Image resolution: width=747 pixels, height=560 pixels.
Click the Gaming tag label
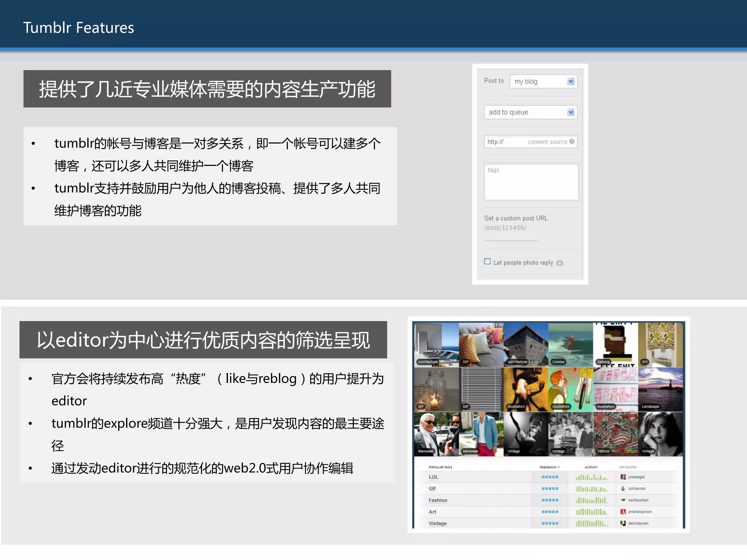(x=603, y=362)
